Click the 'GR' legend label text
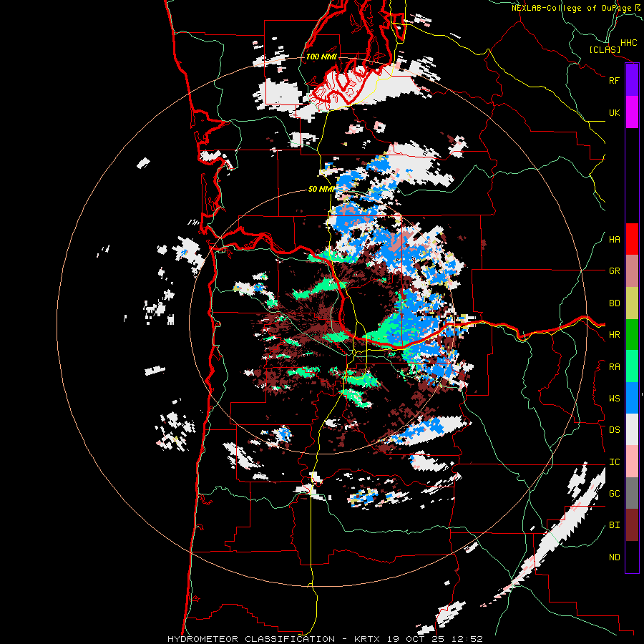Viewport: 644px width, 644px height. pyautogui.click(x=614, y=271)
